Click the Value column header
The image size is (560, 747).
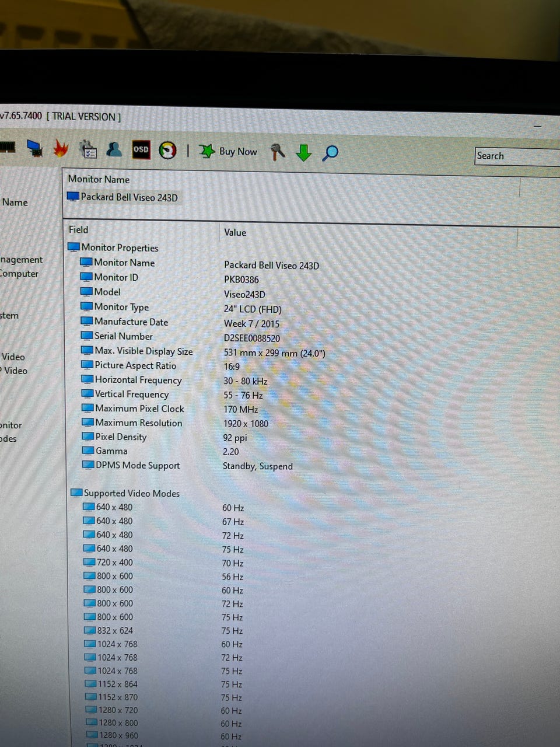pos(235,232)
